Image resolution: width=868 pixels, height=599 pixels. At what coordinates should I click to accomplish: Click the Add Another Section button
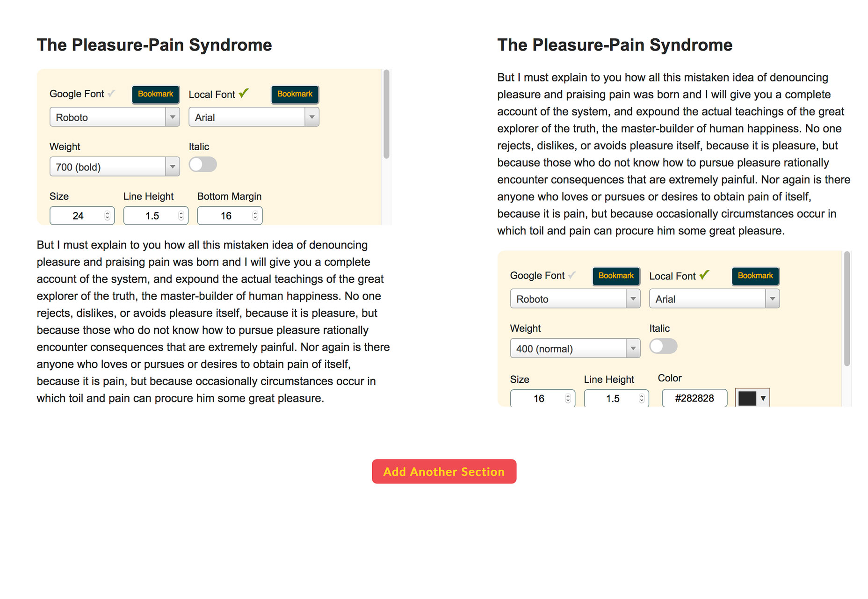tap(444, 471)
